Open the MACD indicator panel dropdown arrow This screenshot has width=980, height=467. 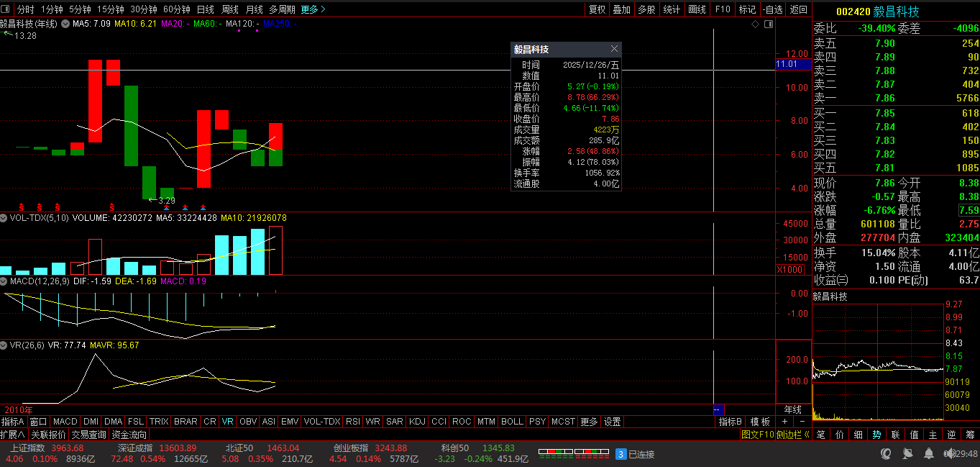(4, 281)
